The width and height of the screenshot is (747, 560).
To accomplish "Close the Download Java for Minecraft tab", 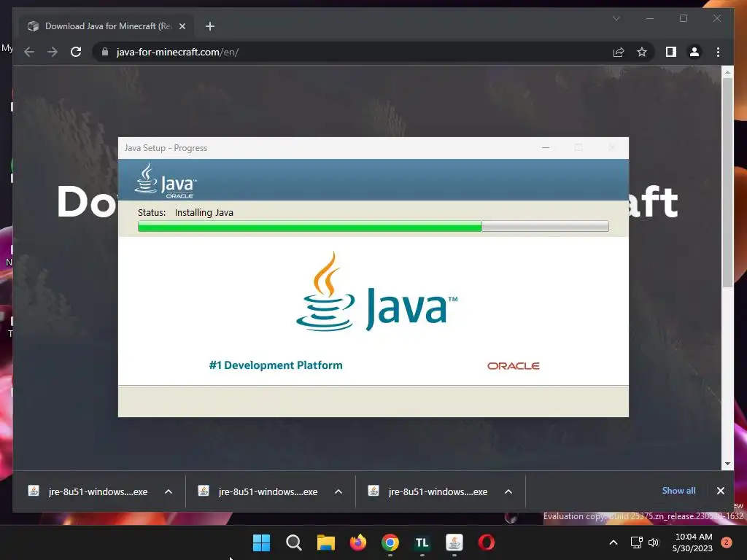I will pyautogui.click(x=182, y=26).
